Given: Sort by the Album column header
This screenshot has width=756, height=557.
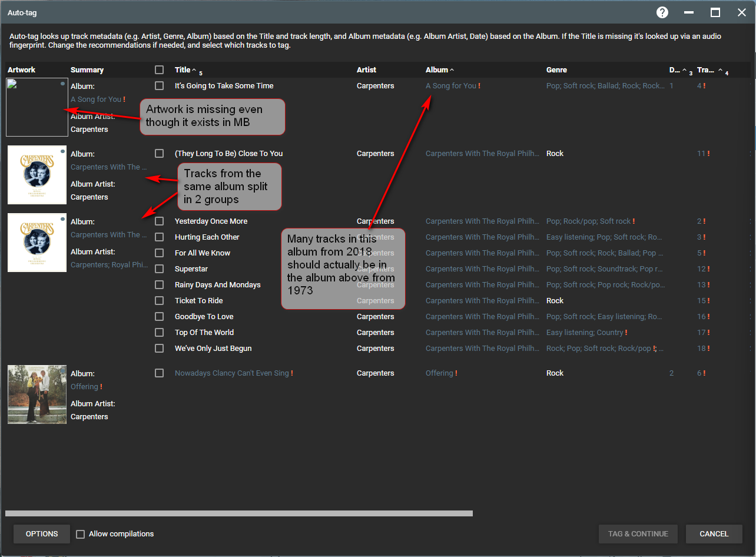Looking at the screenshot, I should point(436,70).
